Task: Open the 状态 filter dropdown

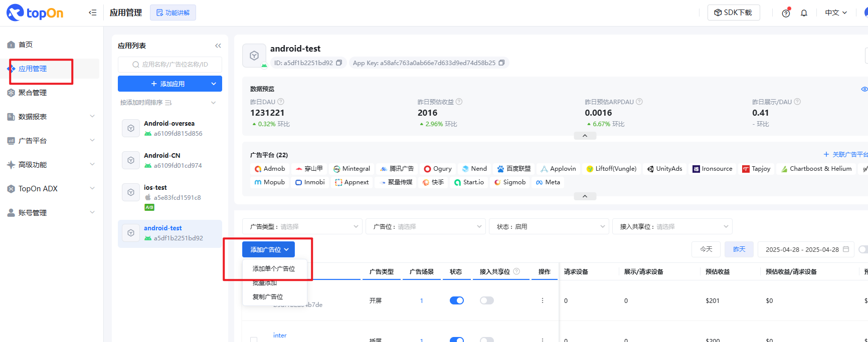Action: pyautogui.click(x=549, y=226)
